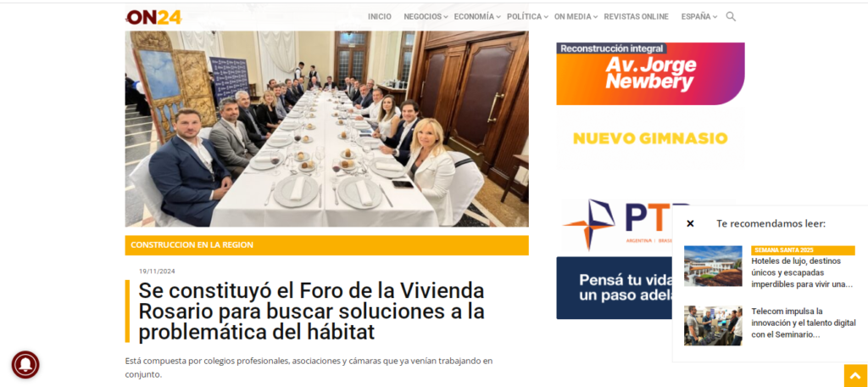Close the 'Te recomendamos leer' popup
The height and width of the screenshot is (387, 868).
pyautogui.click(x=690, y=224)
